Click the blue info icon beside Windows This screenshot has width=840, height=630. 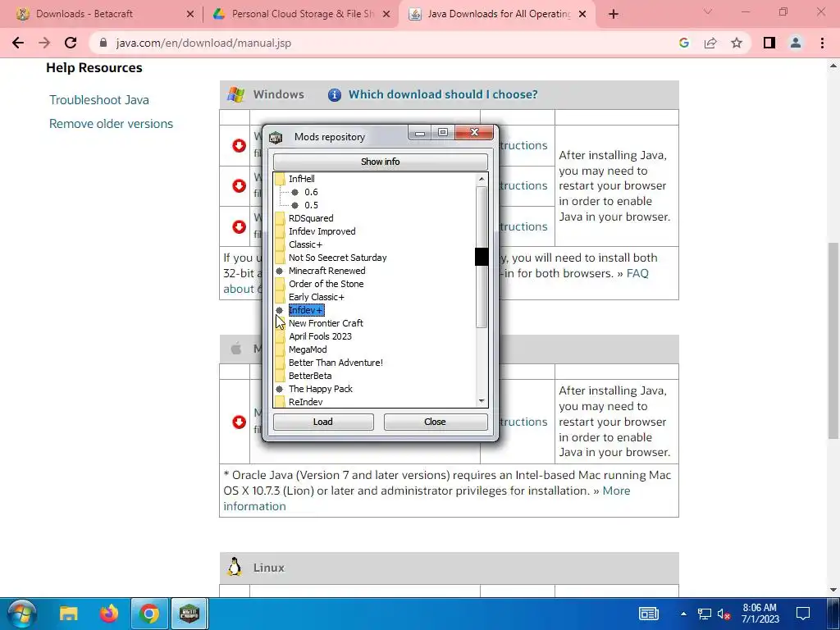tap(335, 95)
